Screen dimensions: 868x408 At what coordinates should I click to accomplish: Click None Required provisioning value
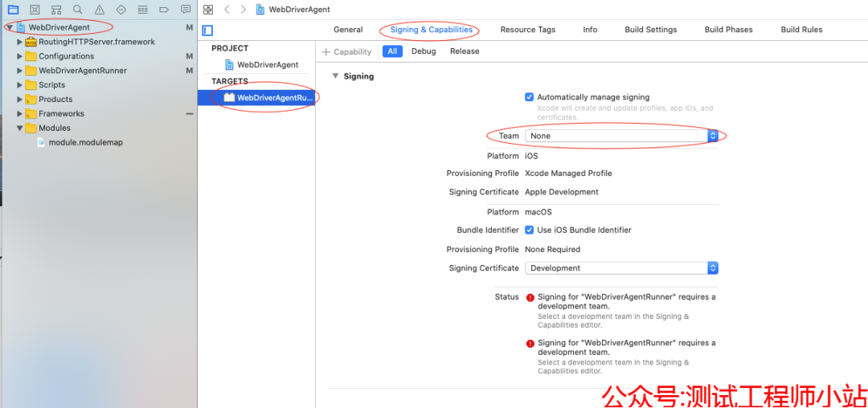pyautogui.click(x=552, y=250)
